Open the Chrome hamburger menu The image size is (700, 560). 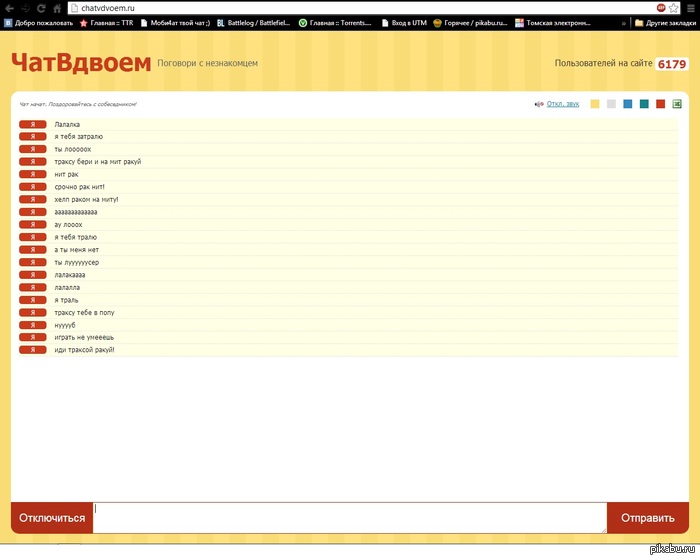(690, 8)
